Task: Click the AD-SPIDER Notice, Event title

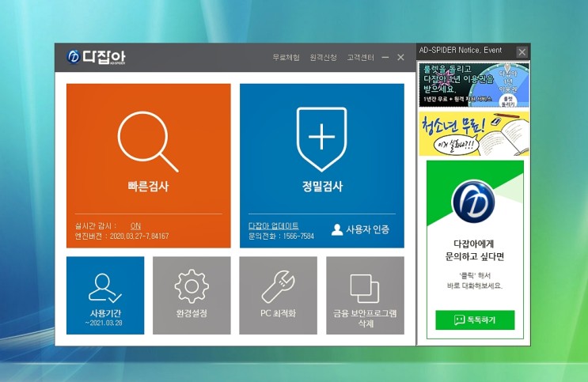Action: [461, 51]
